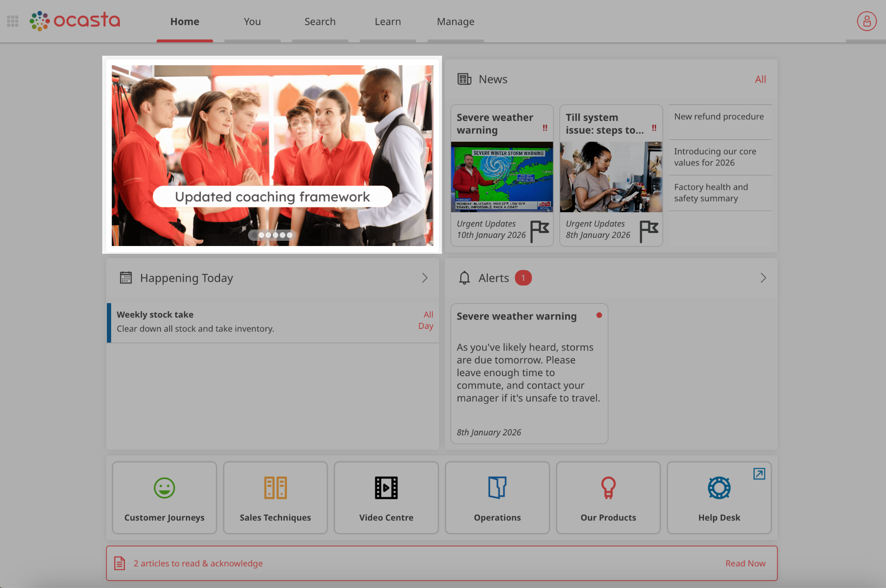Open the app grid launcher icon
Viewport: 886px width, 588px height.
click(13, 21)
